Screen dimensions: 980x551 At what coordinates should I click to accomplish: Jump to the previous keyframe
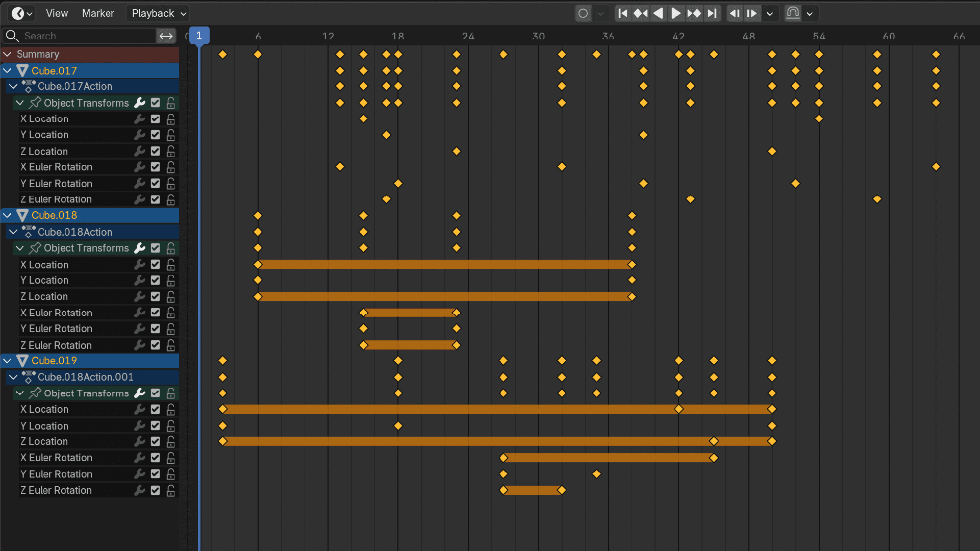640,13
